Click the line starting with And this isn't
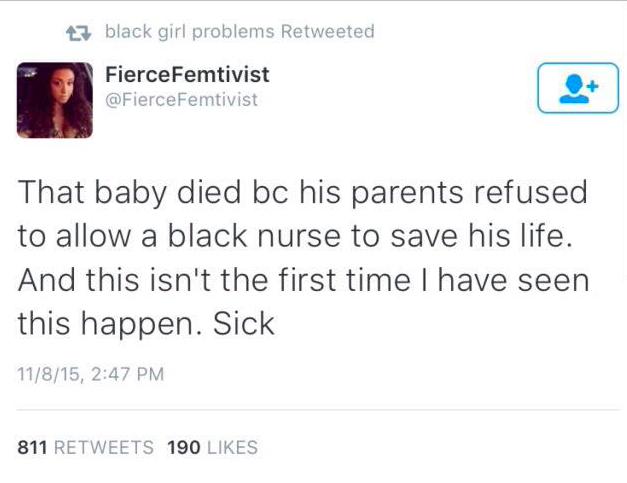Image resolution: width=627 pixels, height=483 pixels. click(x=303, y=279)
